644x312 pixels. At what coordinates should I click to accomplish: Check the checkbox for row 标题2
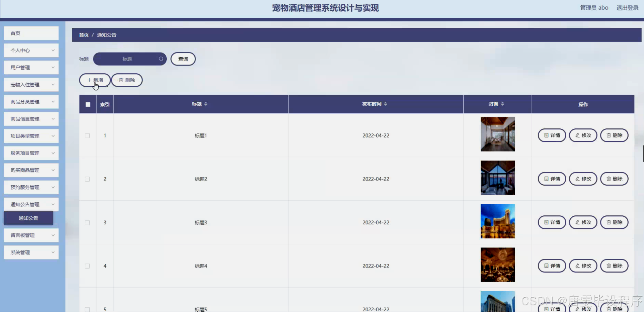point(87,179)
